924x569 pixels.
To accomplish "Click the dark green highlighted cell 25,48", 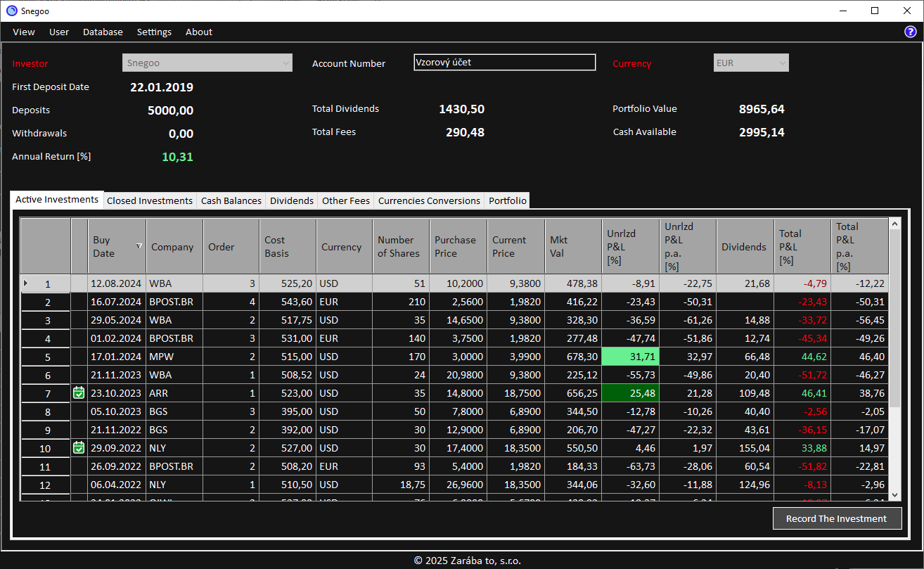I will pos(631,393).
